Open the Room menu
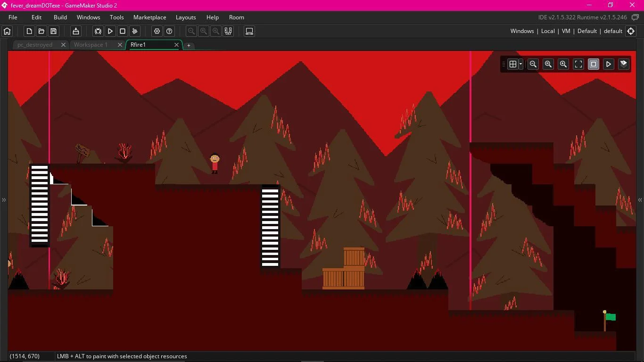This screenshot has width=644, height=362. pos(237,17)
